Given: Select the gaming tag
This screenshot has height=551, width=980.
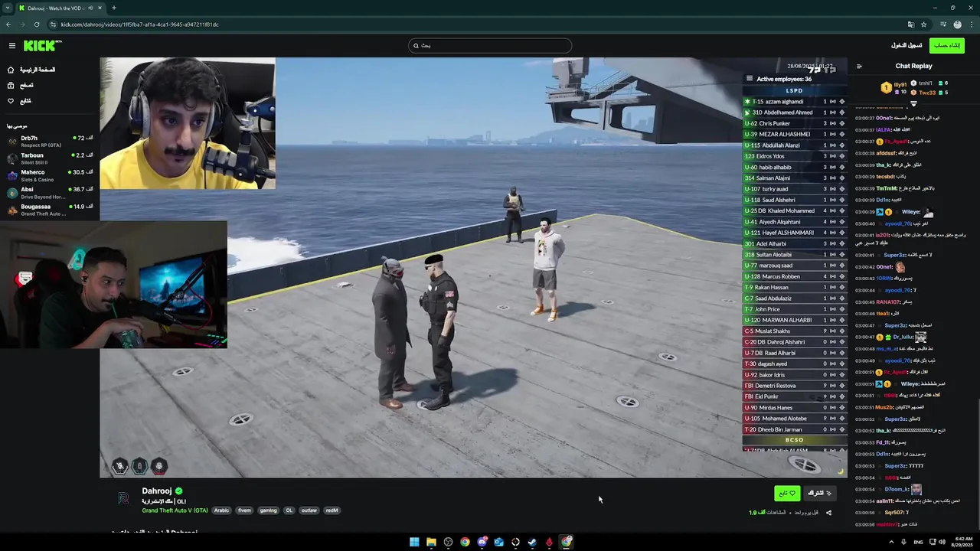Looking at the screenshot, I should point(268,510).
